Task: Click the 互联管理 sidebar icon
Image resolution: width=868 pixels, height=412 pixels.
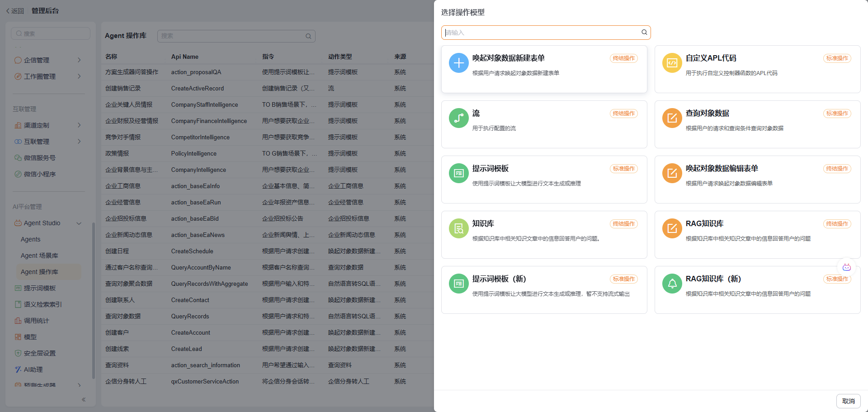Action: [x=18, y=142]
